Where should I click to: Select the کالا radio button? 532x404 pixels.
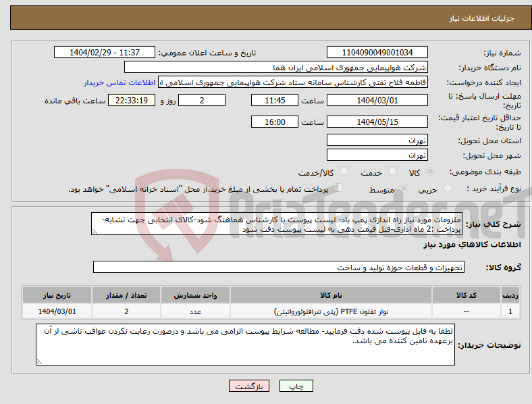(430, 172)
